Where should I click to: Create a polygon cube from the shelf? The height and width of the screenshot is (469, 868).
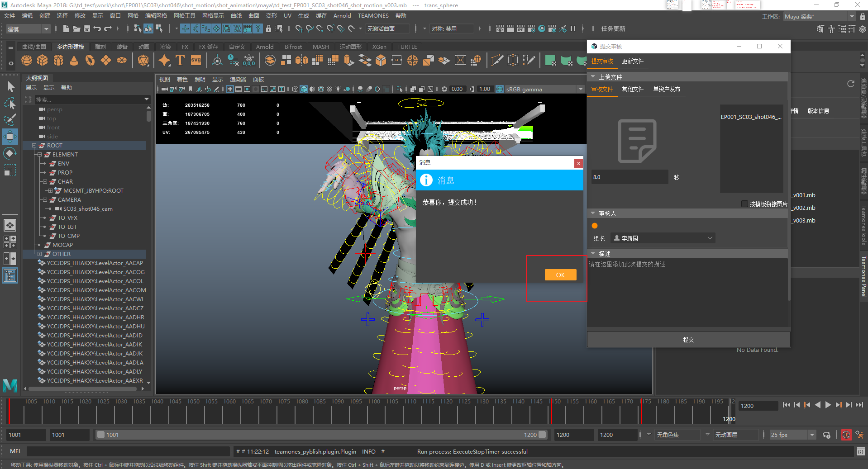click(x=43, y=60)
